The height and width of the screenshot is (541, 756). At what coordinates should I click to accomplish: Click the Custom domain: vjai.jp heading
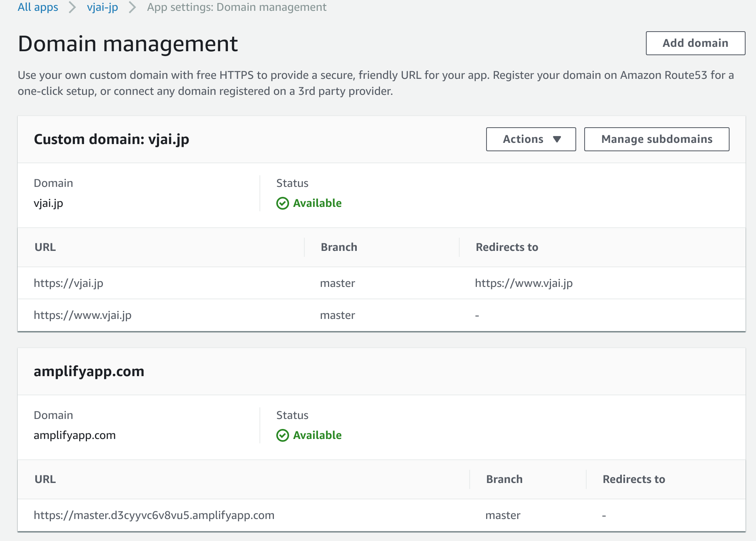click(112, 139)
